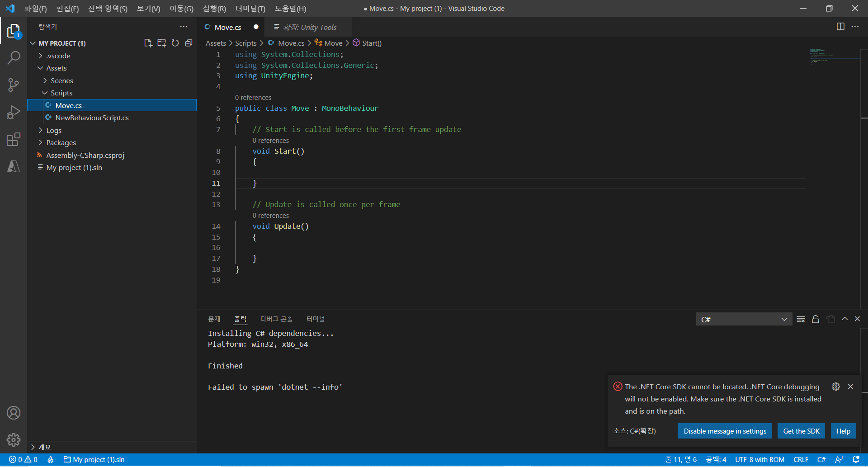Dismiss the .NET Core SDK notification

point(850,387)
